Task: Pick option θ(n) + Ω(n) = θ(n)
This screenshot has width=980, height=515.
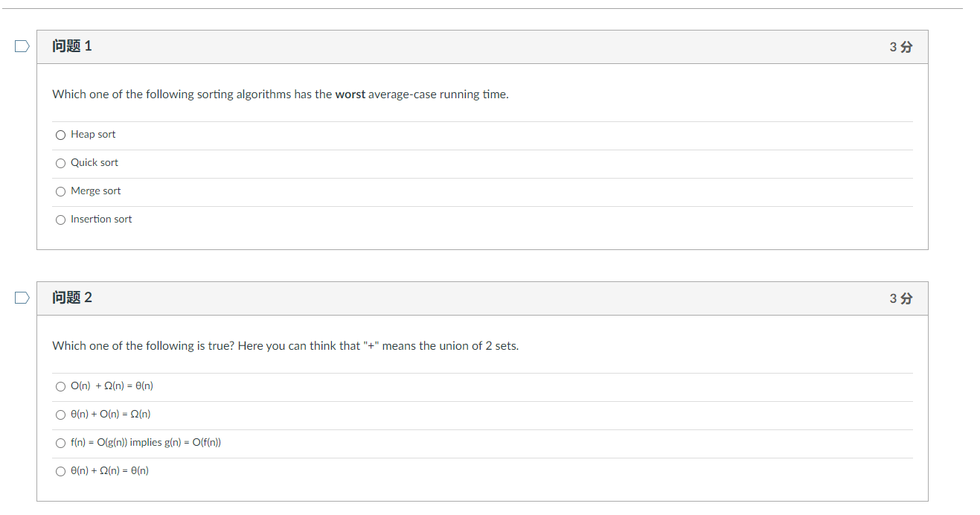Action: (60, 471)
